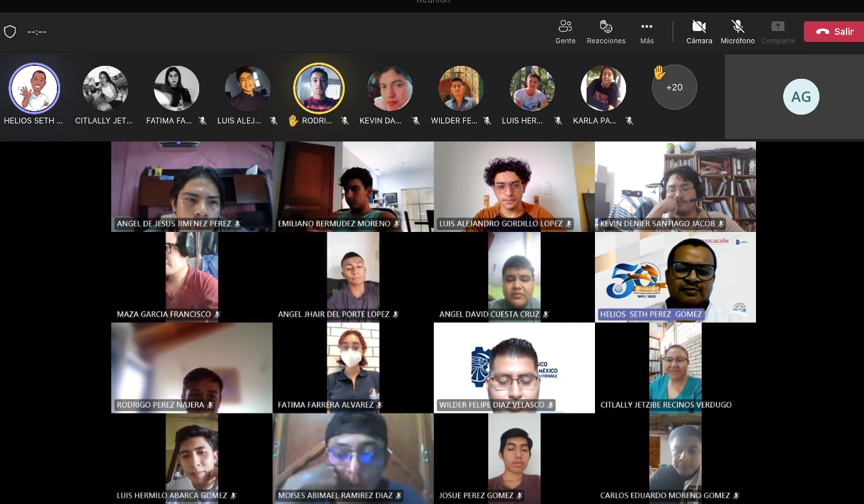The image size is (864, 504).
Task: Click mic icon beside Angel de Jesus Jimenez Perez
Action: point(237,224)
